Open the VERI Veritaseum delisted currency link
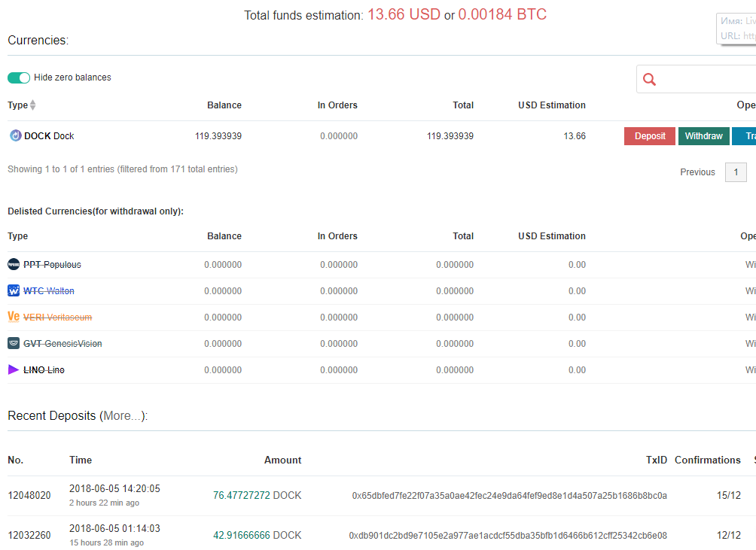This screenshot has height=550, width=756. pyautogui.click(x=57, y=318)
